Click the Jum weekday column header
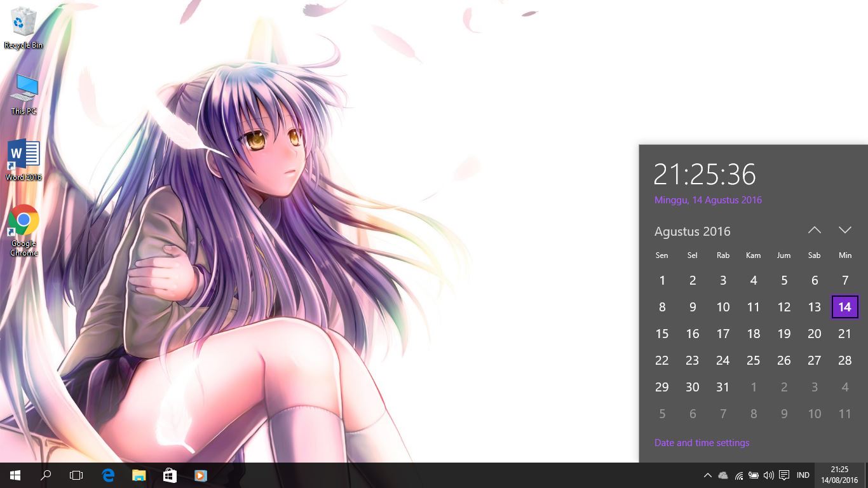 [784, 255]
